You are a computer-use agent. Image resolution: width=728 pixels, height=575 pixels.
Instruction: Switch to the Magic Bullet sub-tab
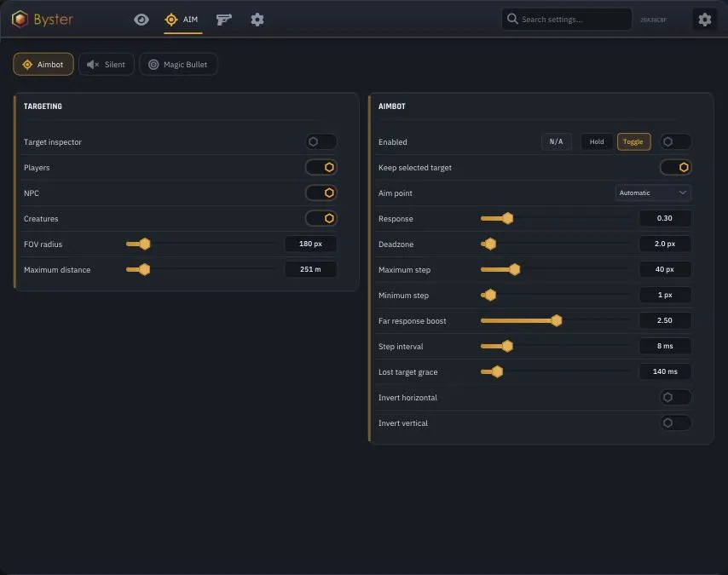[x=178, y=65]
